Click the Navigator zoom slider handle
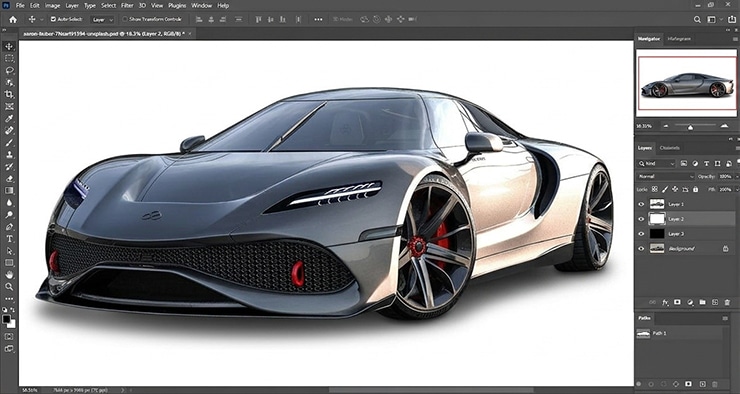Screen dimensions: 740x394 pos(690,127)
